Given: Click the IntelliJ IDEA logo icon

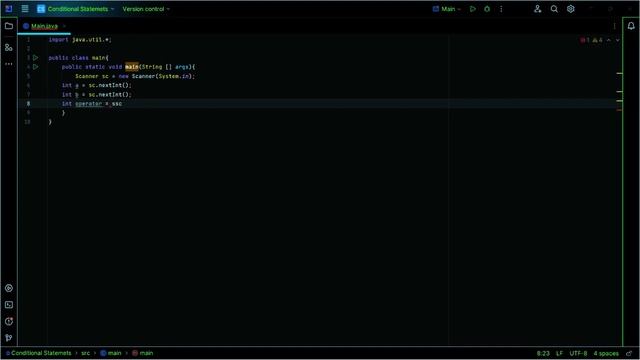Looking at the screenshot, I should click(x=9, y=9).
